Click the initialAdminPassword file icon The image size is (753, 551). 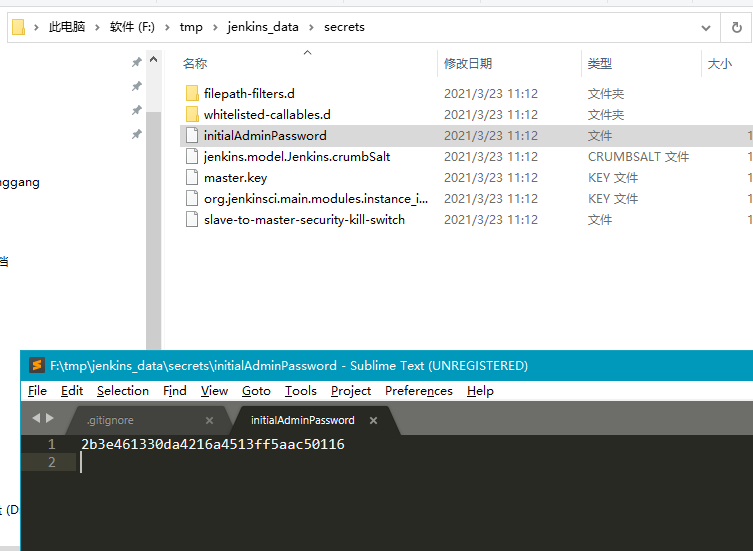pos(192,135)
